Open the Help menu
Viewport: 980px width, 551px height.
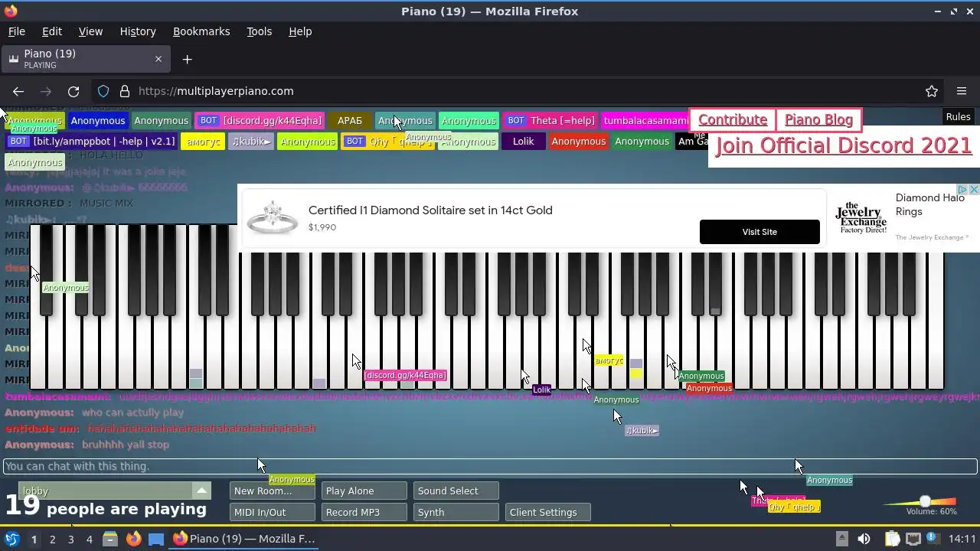[300, 31]
